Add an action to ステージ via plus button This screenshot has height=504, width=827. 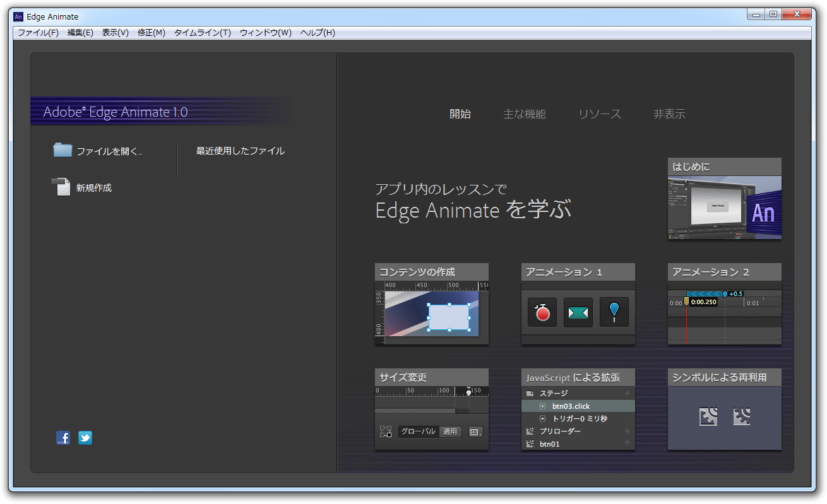628,393
